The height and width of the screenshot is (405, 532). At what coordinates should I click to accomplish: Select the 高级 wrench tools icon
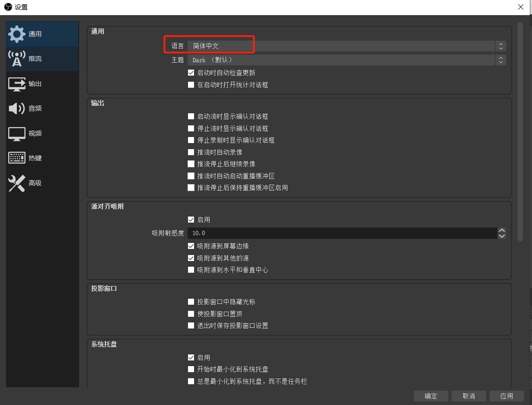[16, 183]
